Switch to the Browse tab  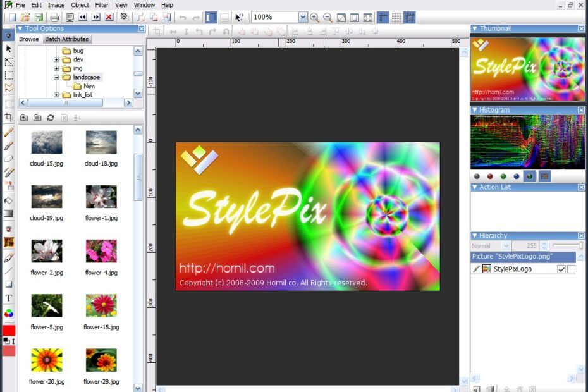pyautogui.click(x=29, y=39)
